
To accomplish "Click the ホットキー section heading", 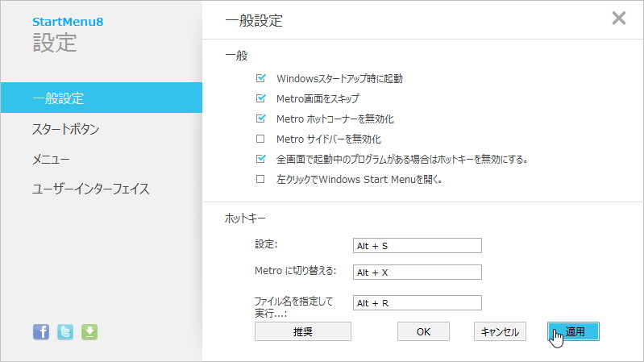I will pyautogui.click(x=245, y=218).
